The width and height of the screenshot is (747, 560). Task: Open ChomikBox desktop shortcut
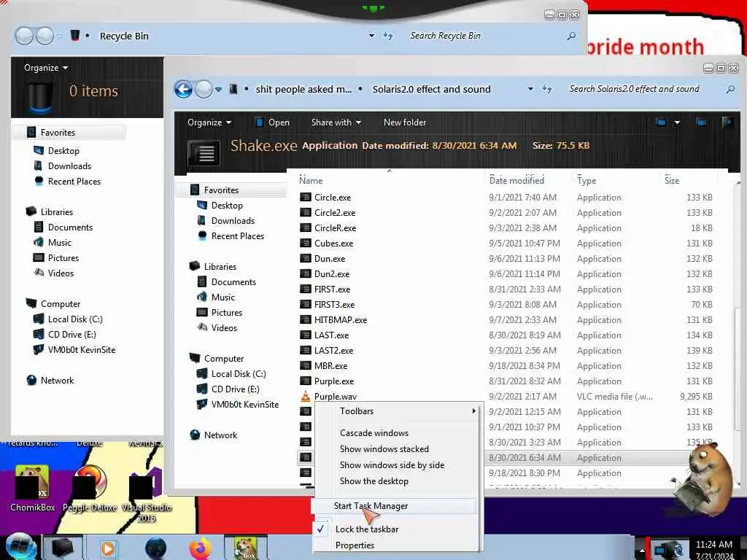32,489
